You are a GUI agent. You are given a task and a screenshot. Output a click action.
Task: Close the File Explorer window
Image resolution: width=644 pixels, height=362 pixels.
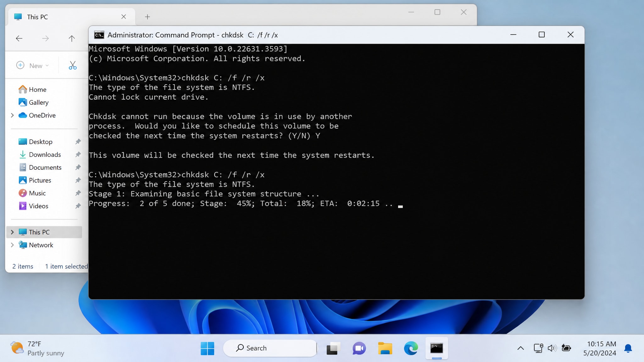point(464,12)
